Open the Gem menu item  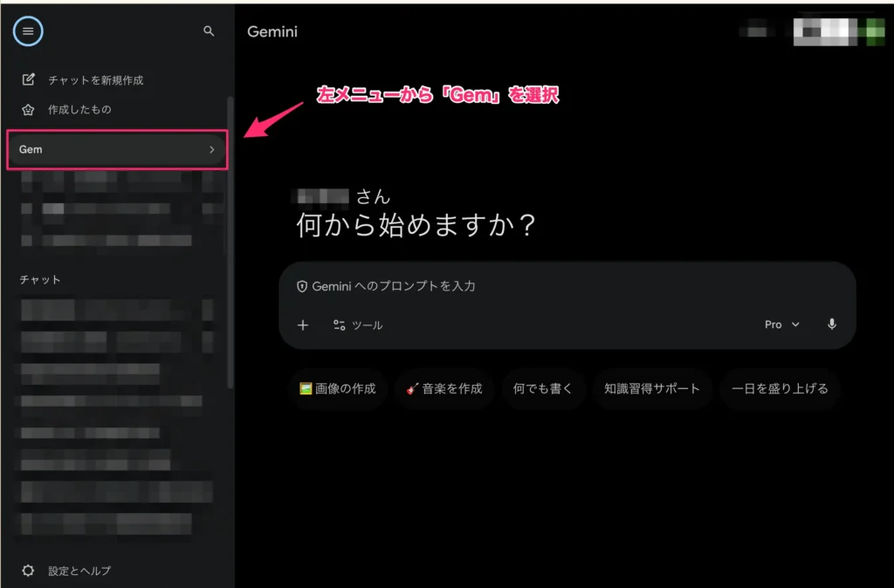point(117,149)
